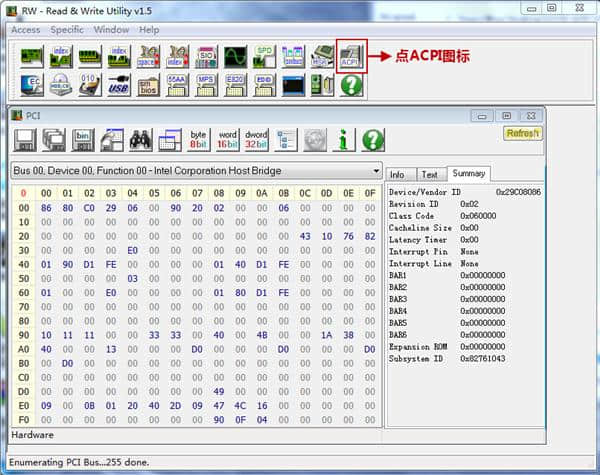Click the MSR register icon
600x475 pixels.
coord(322,55)
